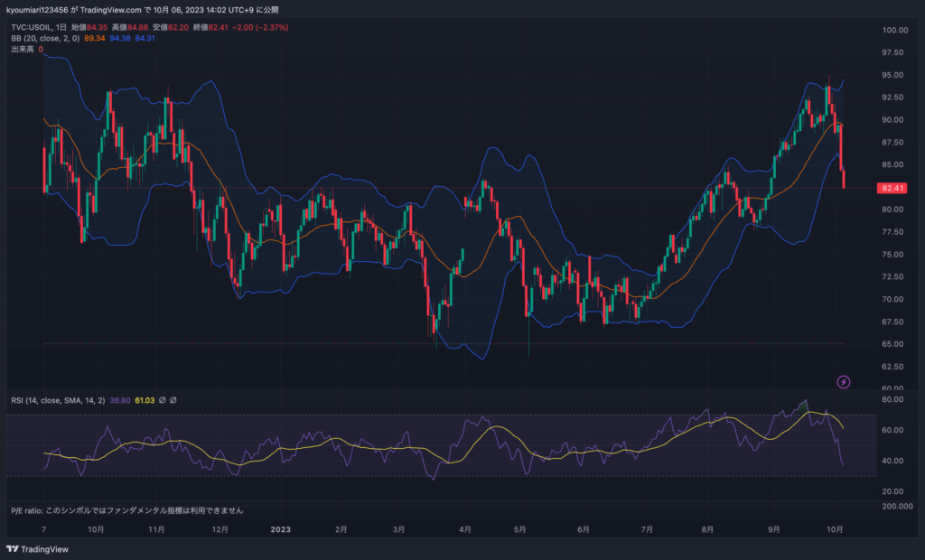Select the TVC:USOIL symbol title
Screen dimensions: 925x560
click(32, 27)
